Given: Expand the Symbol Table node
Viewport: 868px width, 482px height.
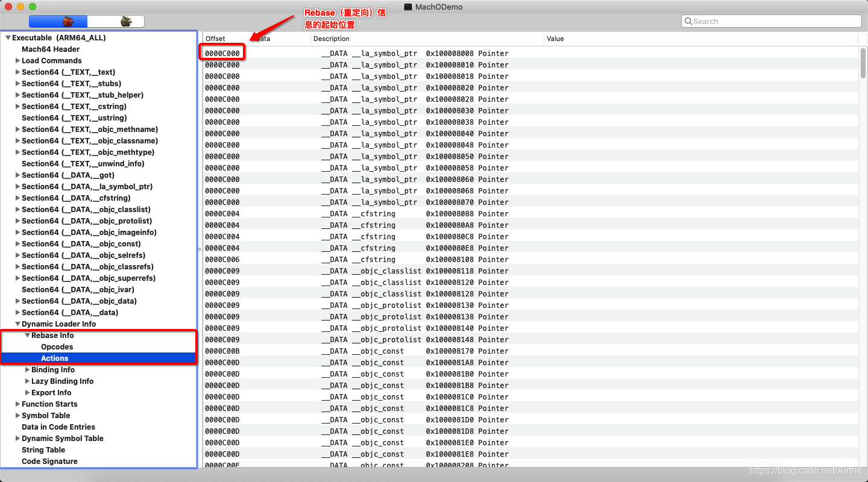Looking at the screenshot, I should pyautogui.click(x=17, y=416).
